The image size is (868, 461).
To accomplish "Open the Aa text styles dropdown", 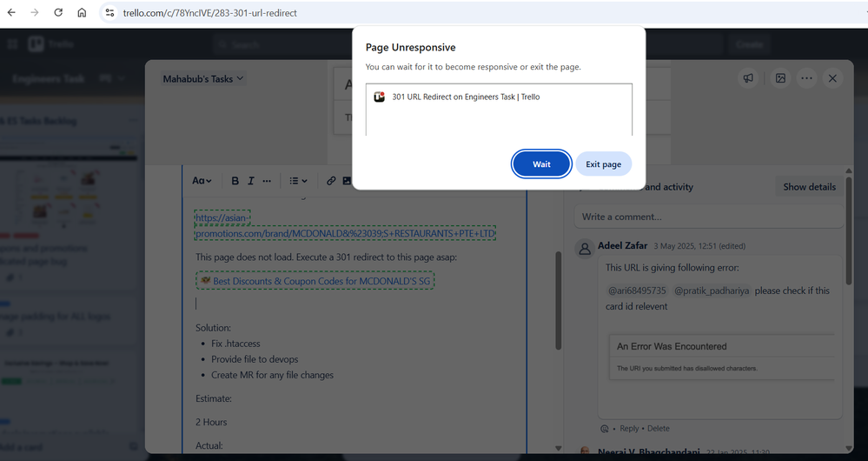I will (202, 181).
